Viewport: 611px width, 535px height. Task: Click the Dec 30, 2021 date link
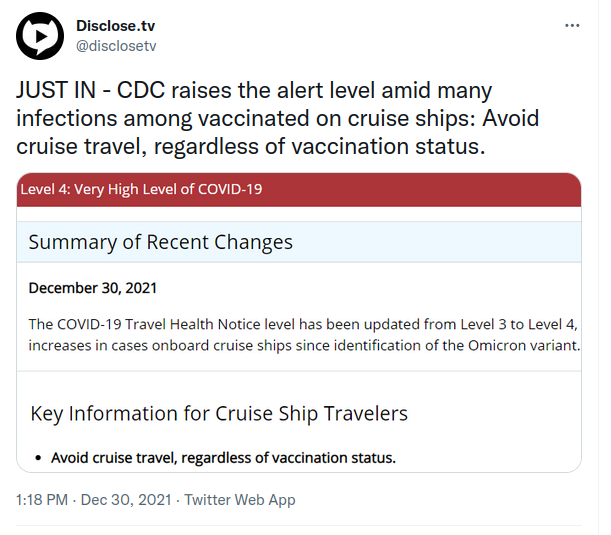coord(126,500)
